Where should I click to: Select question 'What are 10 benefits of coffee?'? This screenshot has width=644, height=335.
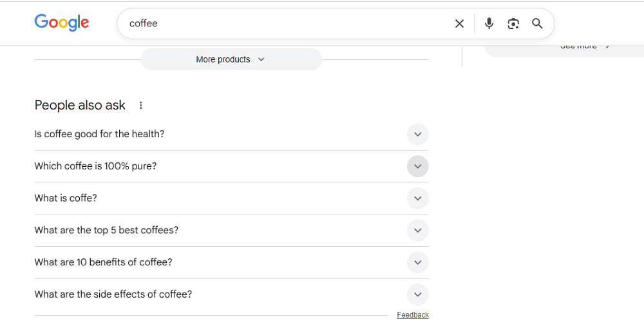[x=103, y=262]
